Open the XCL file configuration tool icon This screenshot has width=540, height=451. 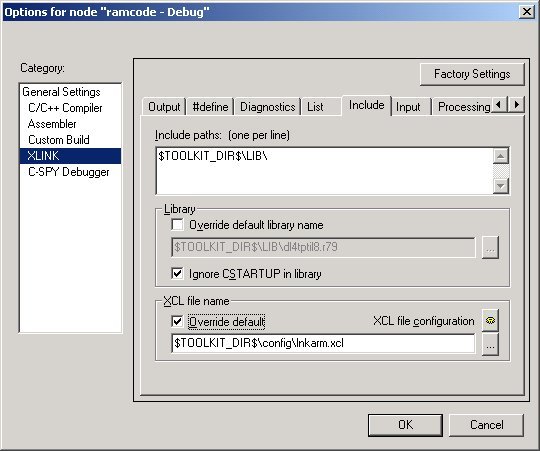pos(490,321)
